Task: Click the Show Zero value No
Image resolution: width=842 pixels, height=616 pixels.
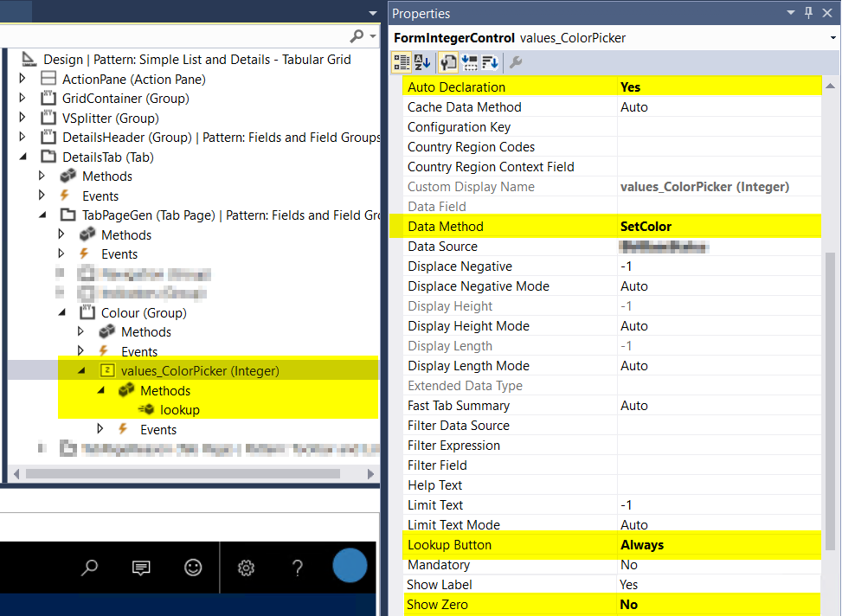Action: pyautogui.click(x=720, y=604)
